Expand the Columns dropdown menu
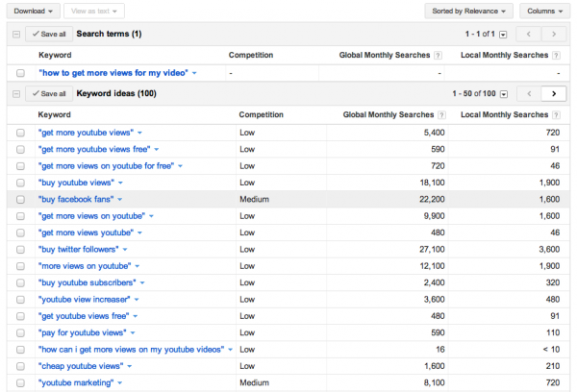The image size is (577, 392). (x=543, y=12)
